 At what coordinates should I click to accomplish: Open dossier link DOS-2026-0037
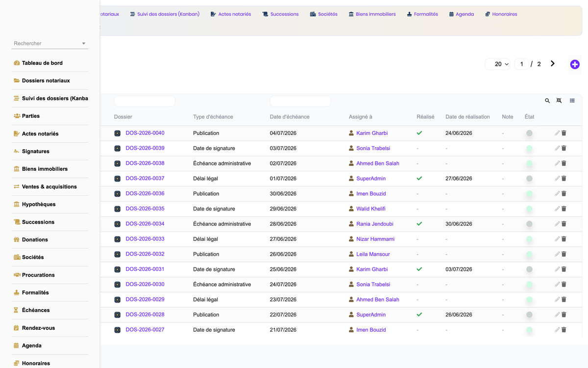145,179
